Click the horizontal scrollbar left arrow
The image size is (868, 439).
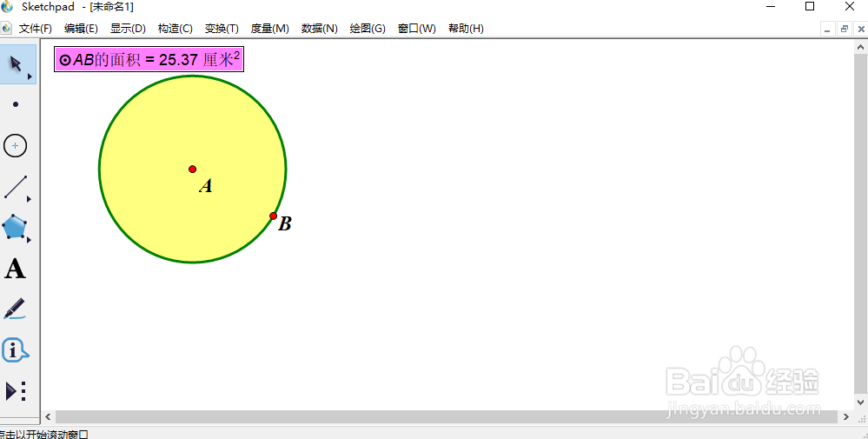48,416
